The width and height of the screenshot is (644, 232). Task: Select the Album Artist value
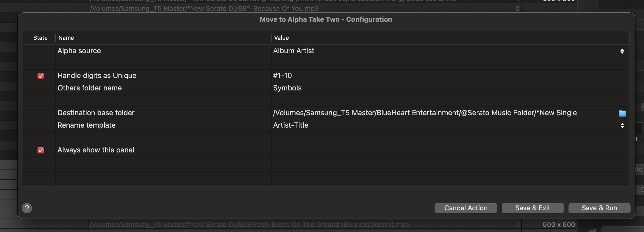tap(294, 51)
